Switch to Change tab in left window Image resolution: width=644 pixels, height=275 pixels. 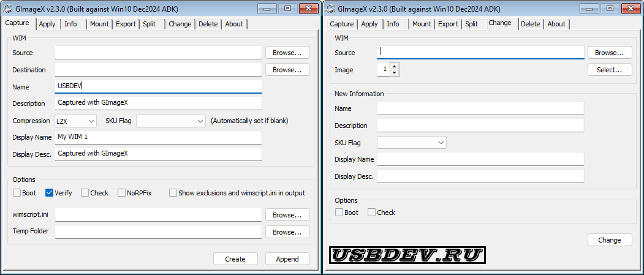180,24
